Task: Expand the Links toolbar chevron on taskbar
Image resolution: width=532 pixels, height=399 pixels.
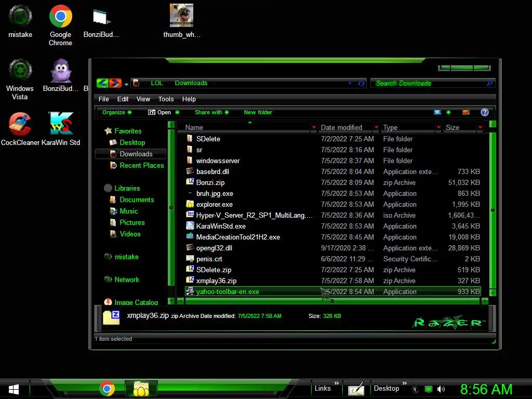Action: click(336, 383)
